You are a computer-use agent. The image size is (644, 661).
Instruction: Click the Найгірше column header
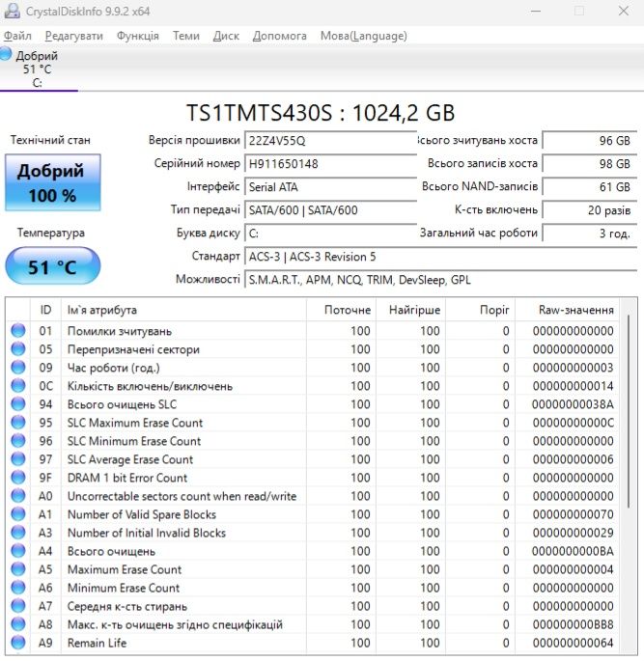click(410, 310)
